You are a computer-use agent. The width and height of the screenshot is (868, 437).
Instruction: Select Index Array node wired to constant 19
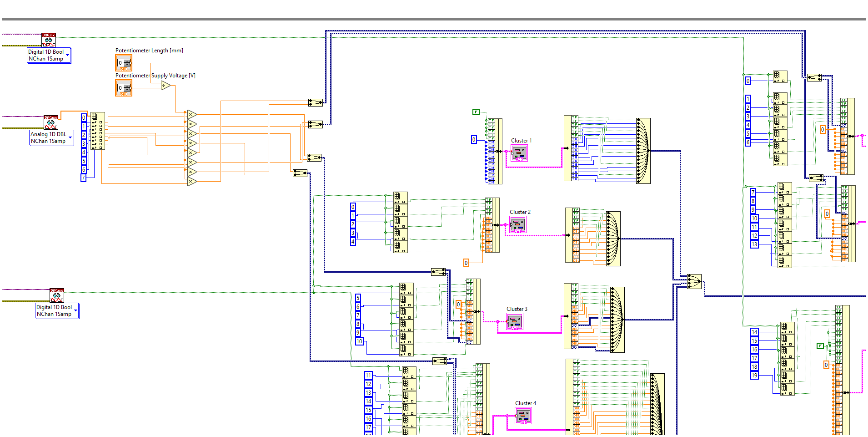pyautogui.click(x=788, y=389)
